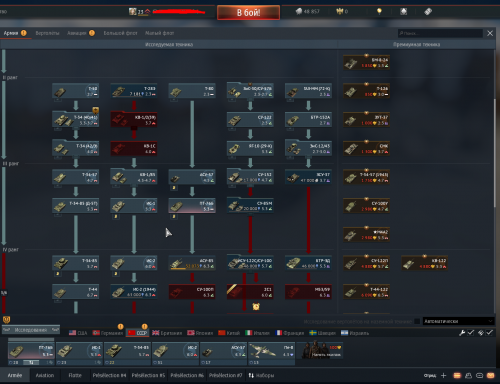Expand the ИСУ-122С/СУ-100 vehicle group
500x384 pixels.
tap(250, 263)
